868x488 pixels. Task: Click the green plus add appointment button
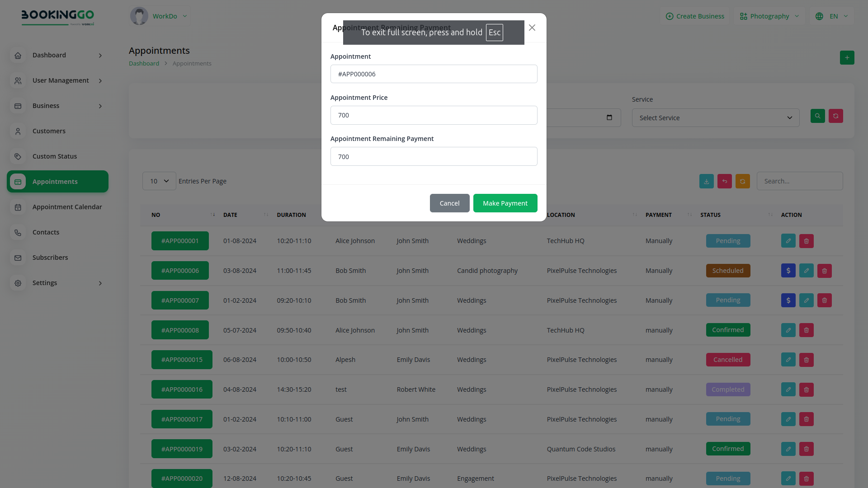[x=847, y=58]
